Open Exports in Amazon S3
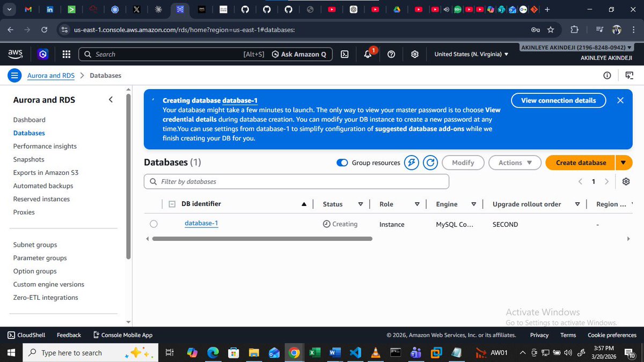 click(46, 173)
